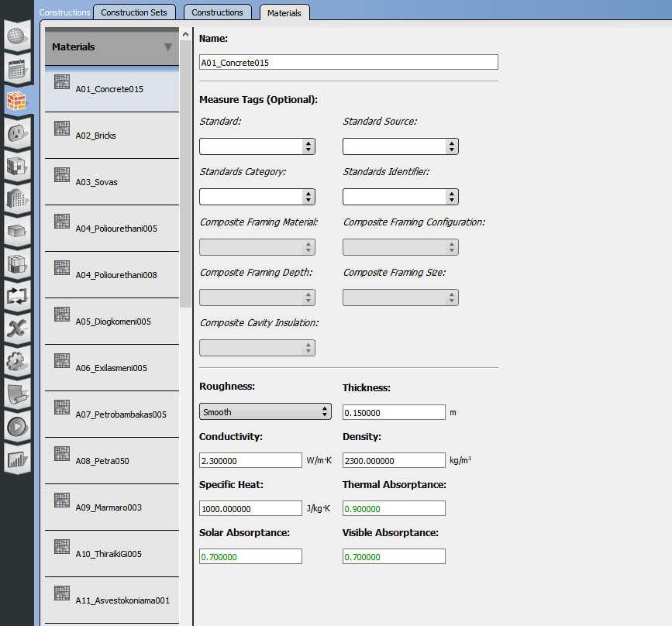Click the A04_Poliourethani005 material icon
Screen dimensions: 672x626
pyautogui.click(x=62, y=221)
